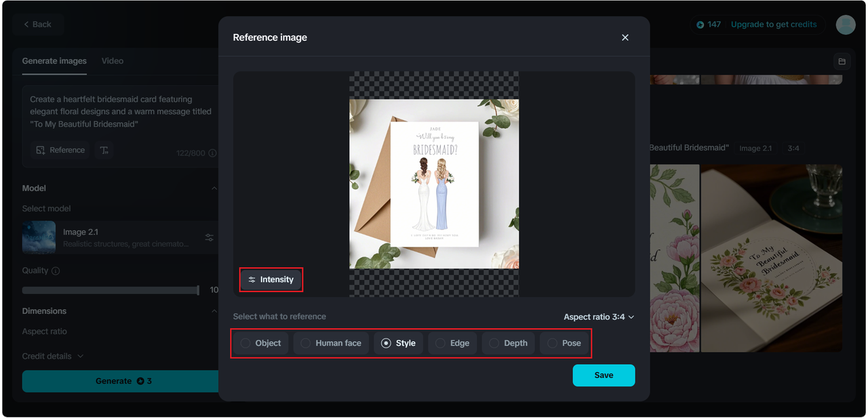
Task: Click the Image 2.1 tag in results
Action: 755,148
